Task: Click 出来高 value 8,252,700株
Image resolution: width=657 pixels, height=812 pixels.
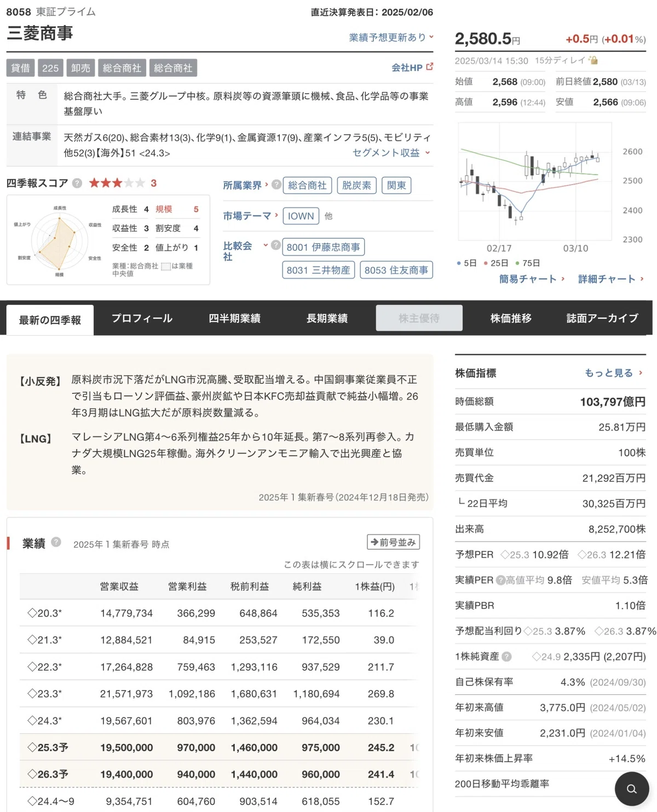Action: [617, 529]
